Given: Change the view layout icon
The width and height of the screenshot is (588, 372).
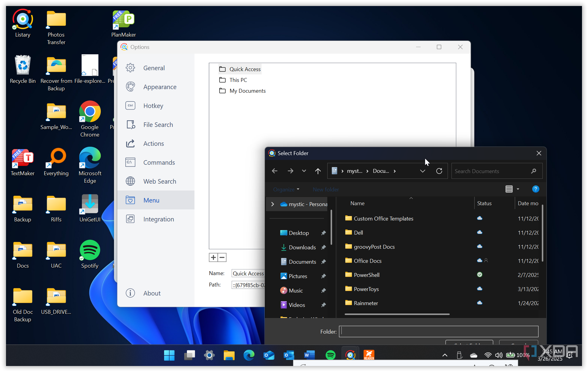Looking at the screenshot, I should (x=509, y=189).
